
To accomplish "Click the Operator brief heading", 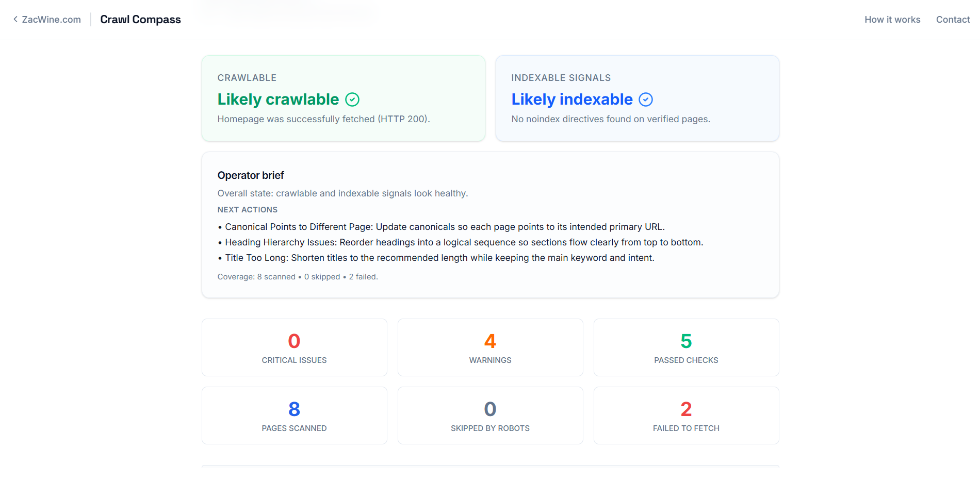I will pos(251,175).
